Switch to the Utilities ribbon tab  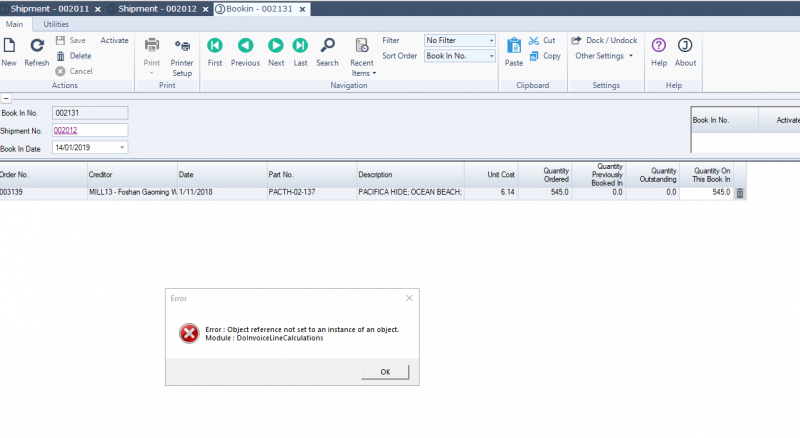(x=56, y=24)
